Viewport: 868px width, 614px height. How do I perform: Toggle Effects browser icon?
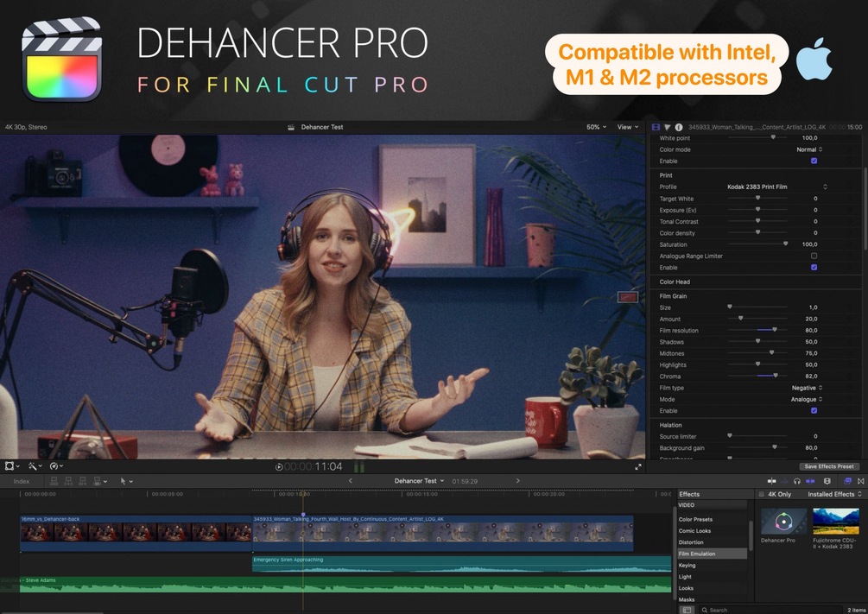tap(847, 481)
